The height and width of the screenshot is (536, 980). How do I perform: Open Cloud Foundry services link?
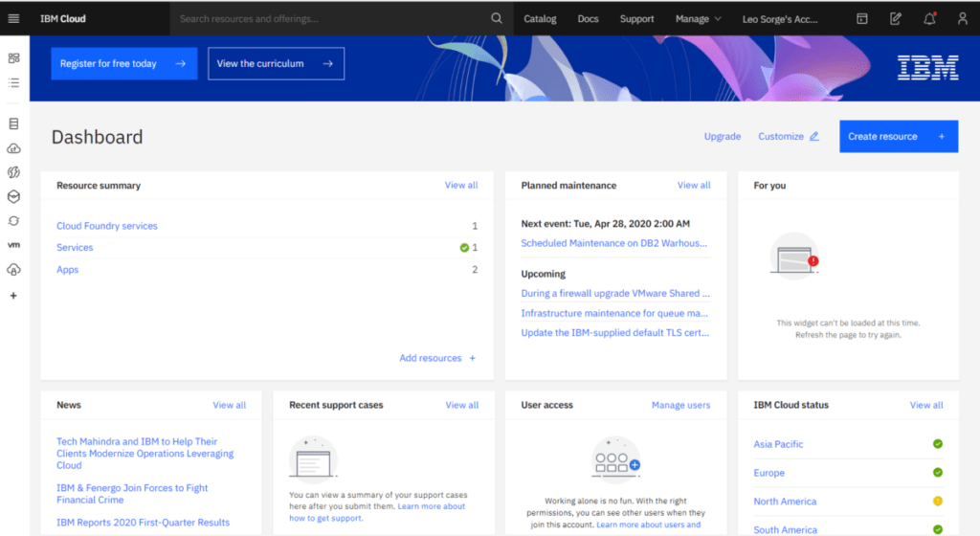107,226
